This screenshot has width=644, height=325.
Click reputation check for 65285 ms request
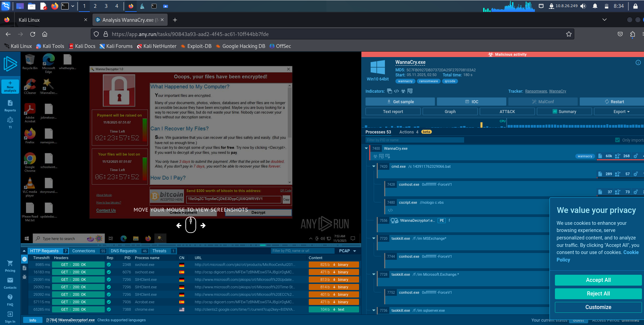(x=109, y=309)
